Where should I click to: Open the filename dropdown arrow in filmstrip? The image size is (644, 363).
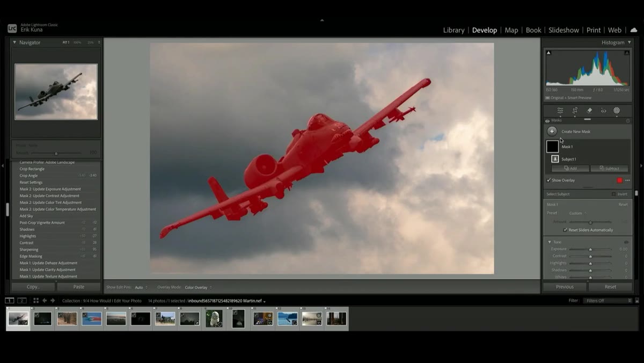tap(265, 301)
